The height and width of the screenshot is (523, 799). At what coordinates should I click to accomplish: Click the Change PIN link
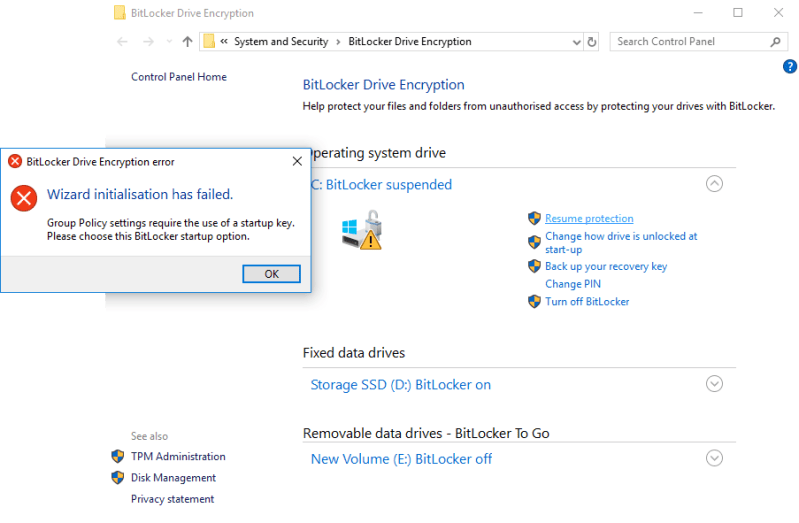pyautogui.click(x=573, y=284)
